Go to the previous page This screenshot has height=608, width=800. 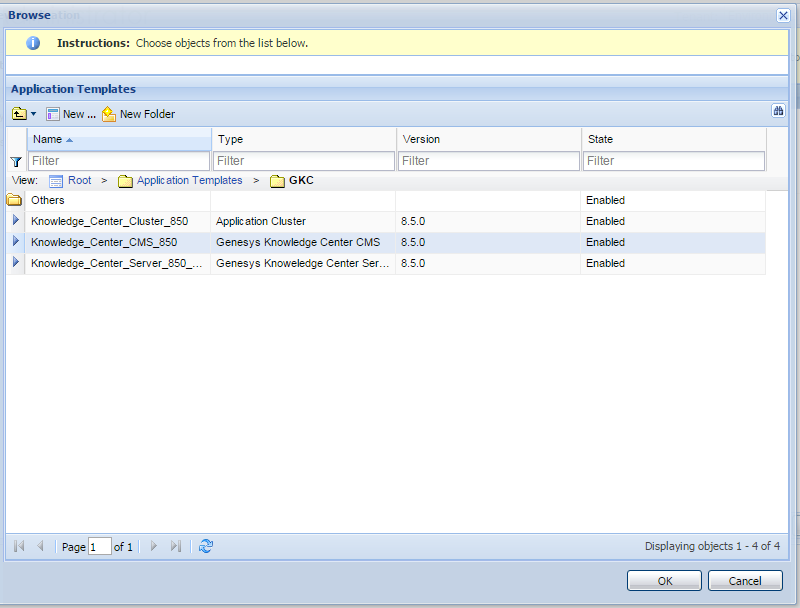[40, 546]
